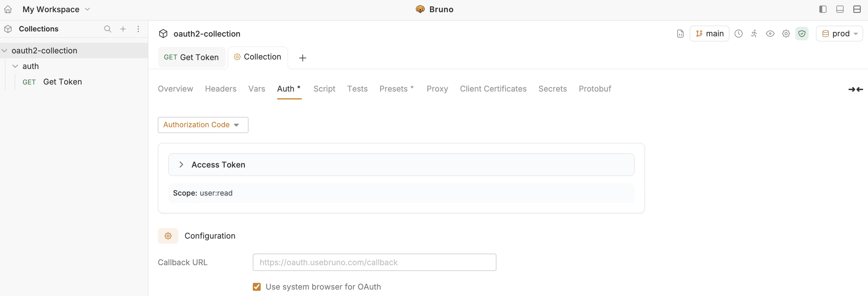
Task: View request history via clock icon
Action: pyautogui.click(x=739, y=33)
